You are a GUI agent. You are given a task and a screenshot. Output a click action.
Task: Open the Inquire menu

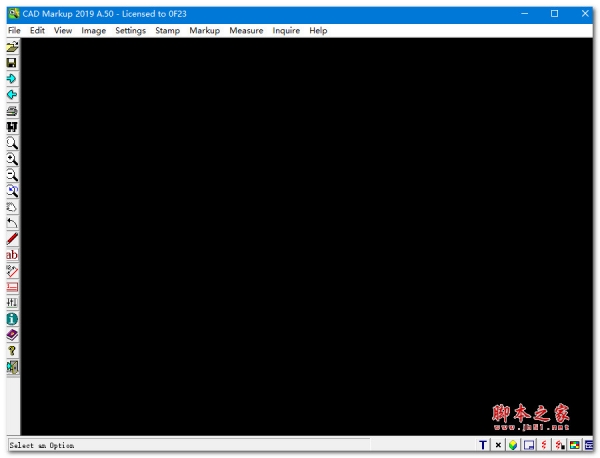[286, 31]
